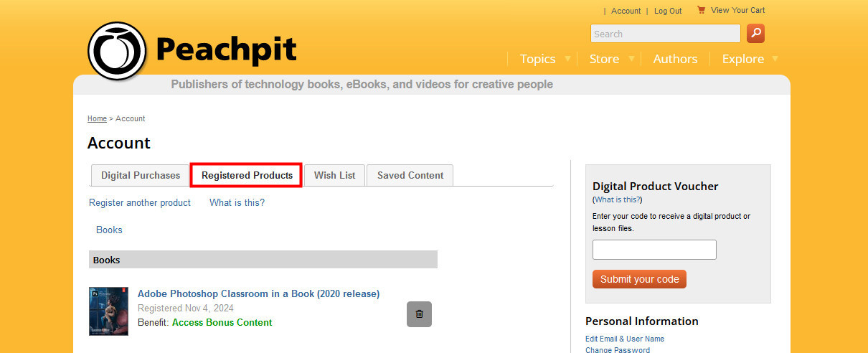The image size is (868, 353).
Task: Click the gray Books section header
Action: (263, 260)
